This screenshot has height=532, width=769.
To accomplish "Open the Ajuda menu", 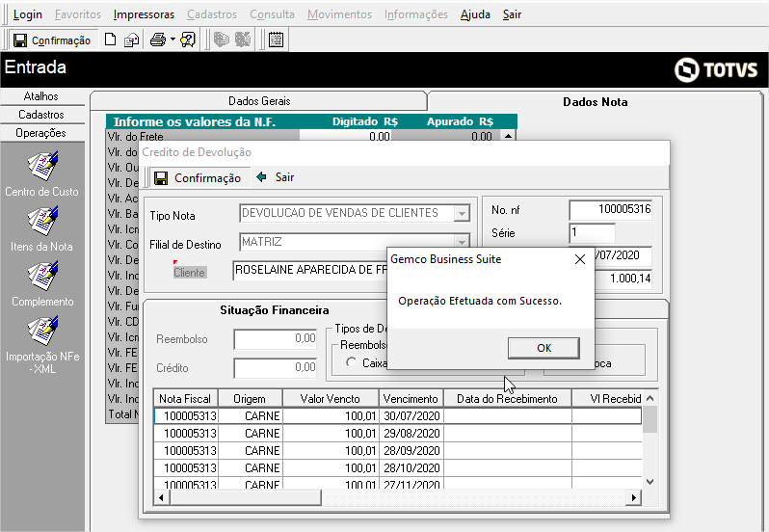I will (x=475, y=14).
